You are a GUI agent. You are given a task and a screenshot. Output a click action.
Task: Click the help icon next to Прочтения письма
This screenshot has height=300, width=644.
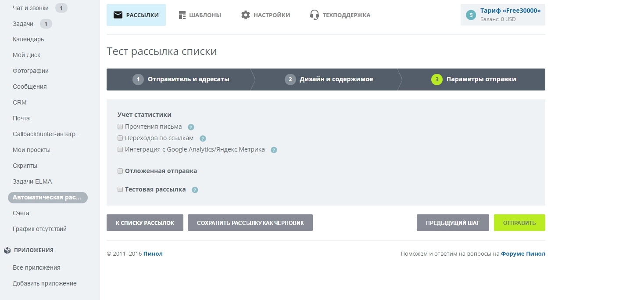point(191,127)
